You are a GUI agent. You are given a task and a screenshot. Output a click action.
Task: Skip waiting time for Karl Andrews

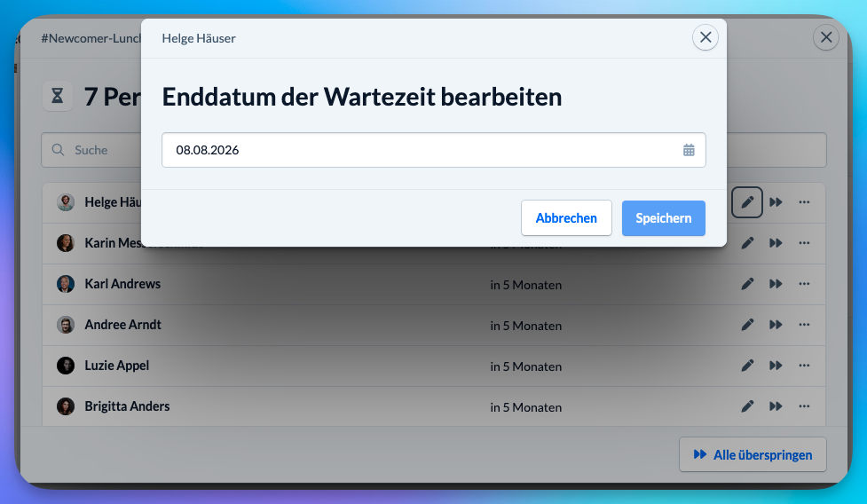click(776, 284)
